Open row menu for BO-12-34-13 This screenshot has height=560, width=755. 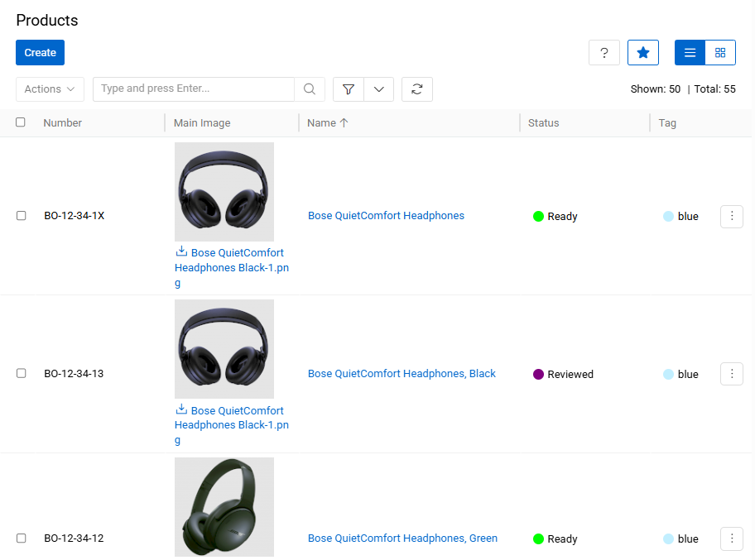coord(732,374)
